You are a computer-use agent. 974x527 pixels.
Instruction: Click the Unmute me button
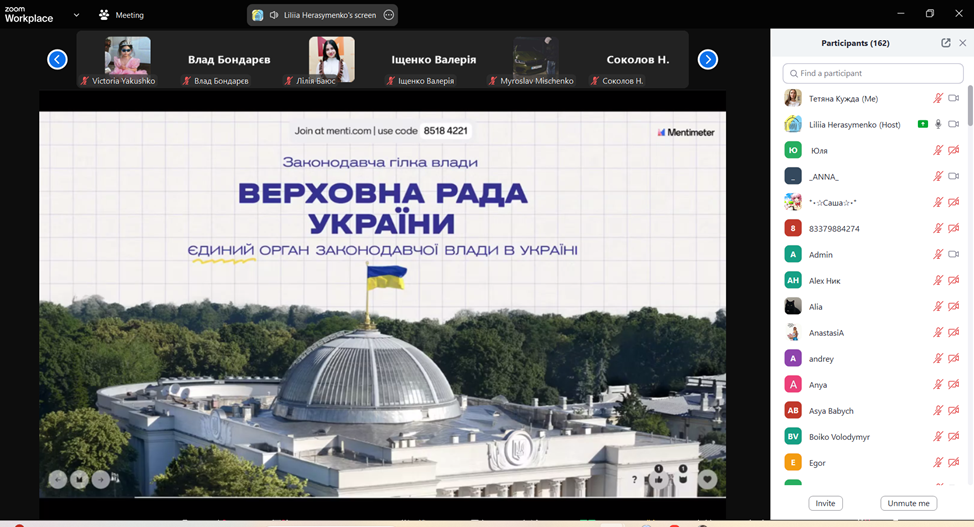pyautogui.click(x=909, y=503)
